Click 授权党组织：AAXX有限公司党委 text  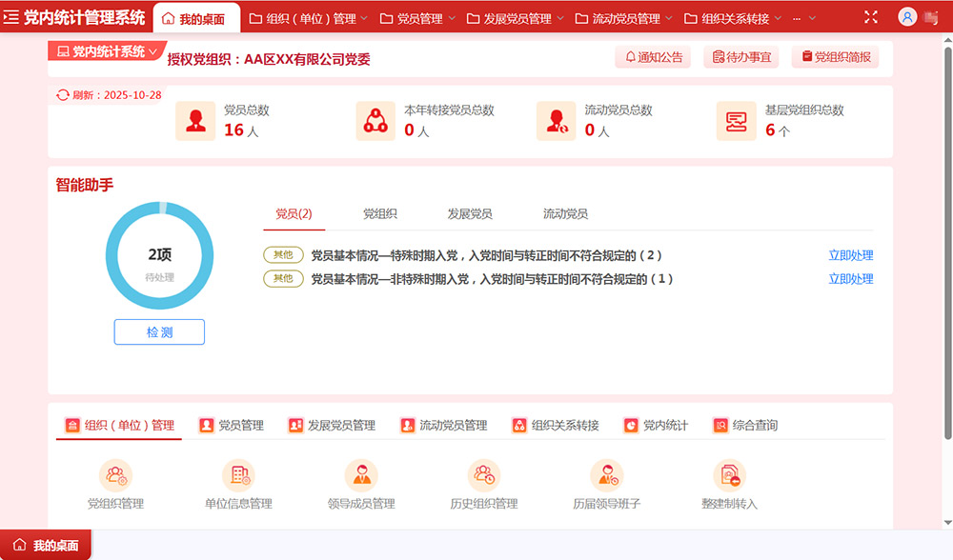[269, 59]
